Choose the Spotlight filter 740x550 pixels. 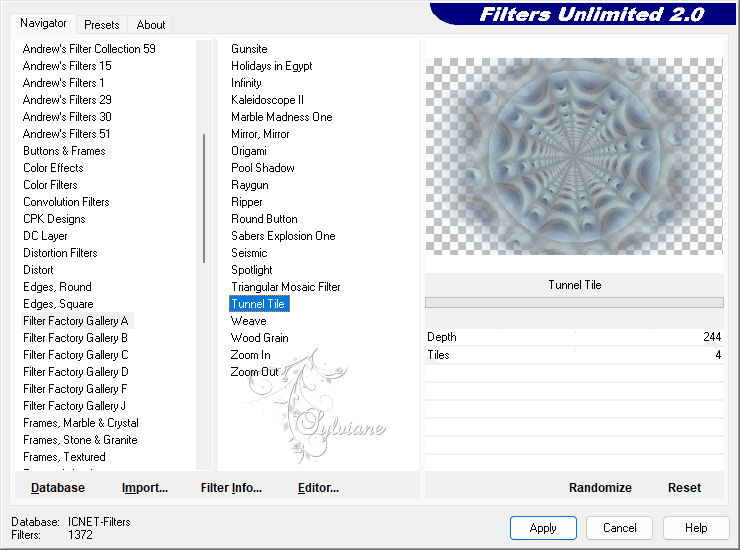tap(252, 270)
